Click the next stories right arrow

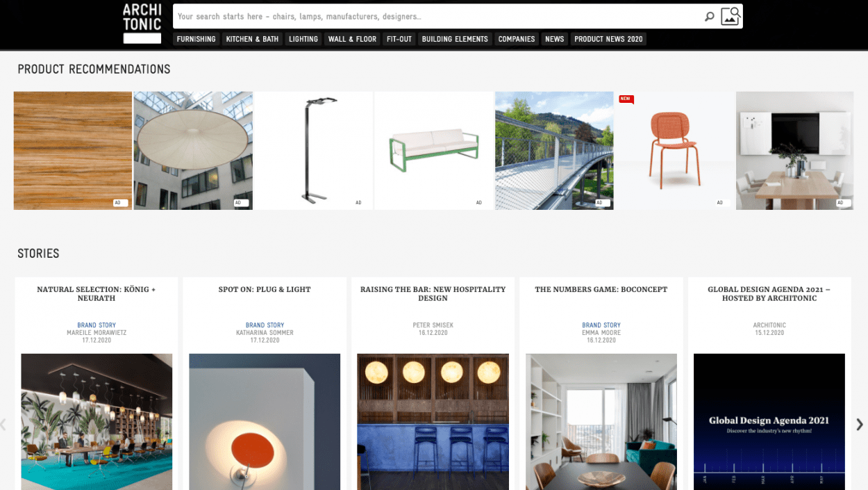coord(860,424)
